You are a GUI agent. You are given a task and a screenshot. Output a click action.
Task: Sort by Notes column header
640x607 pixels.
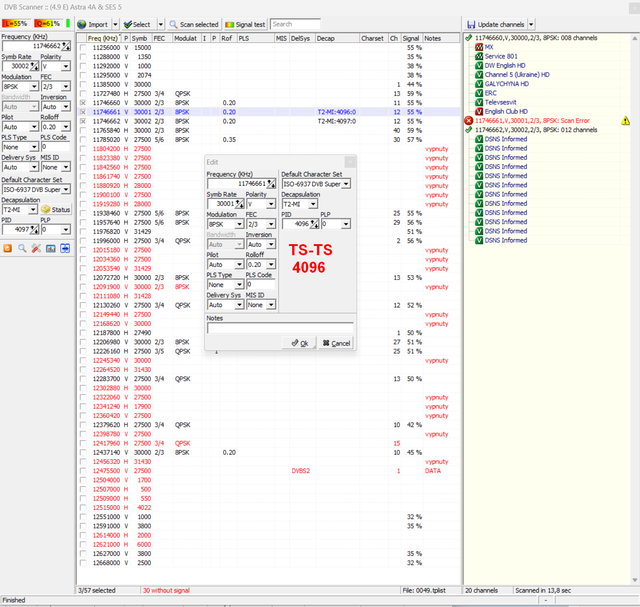pyautogui.click(x=441, y=38)
